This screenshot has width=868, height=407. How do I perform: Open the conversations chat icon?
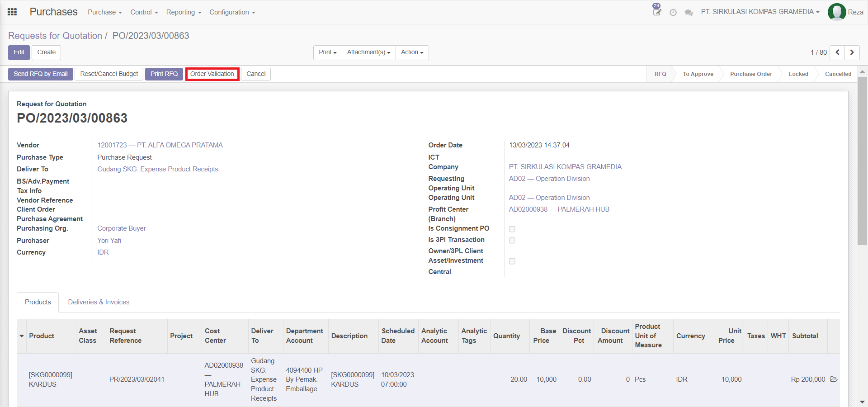point(689,13)
